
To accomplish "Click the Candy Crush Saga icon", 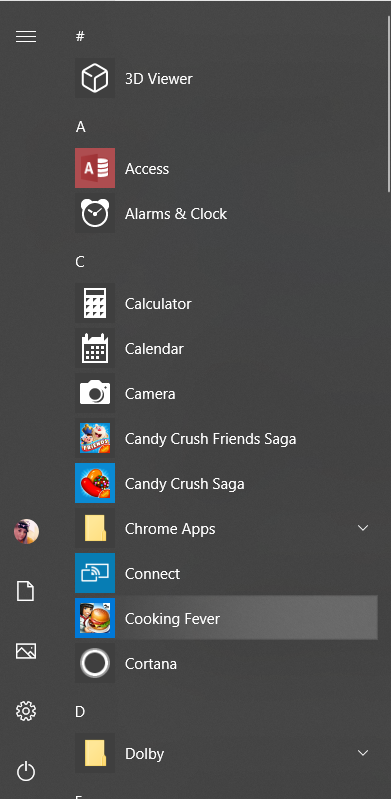I will (x=95, y=483).
